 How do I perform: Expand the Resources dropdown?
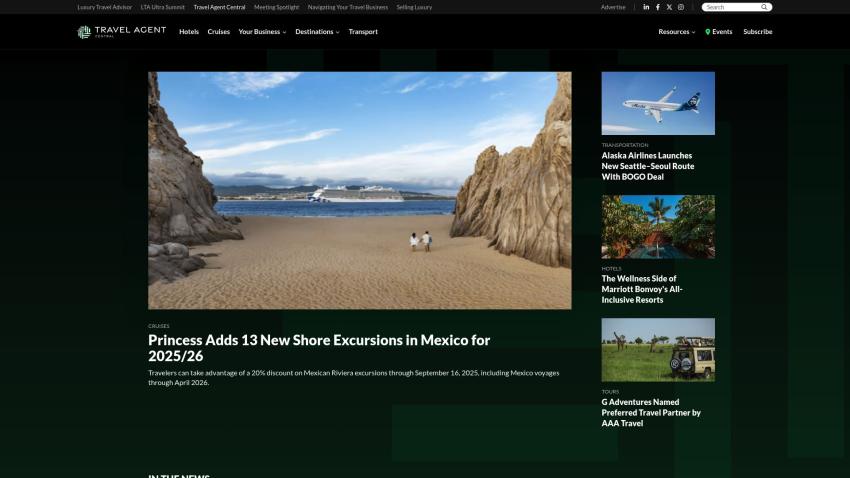click(677, 31)
